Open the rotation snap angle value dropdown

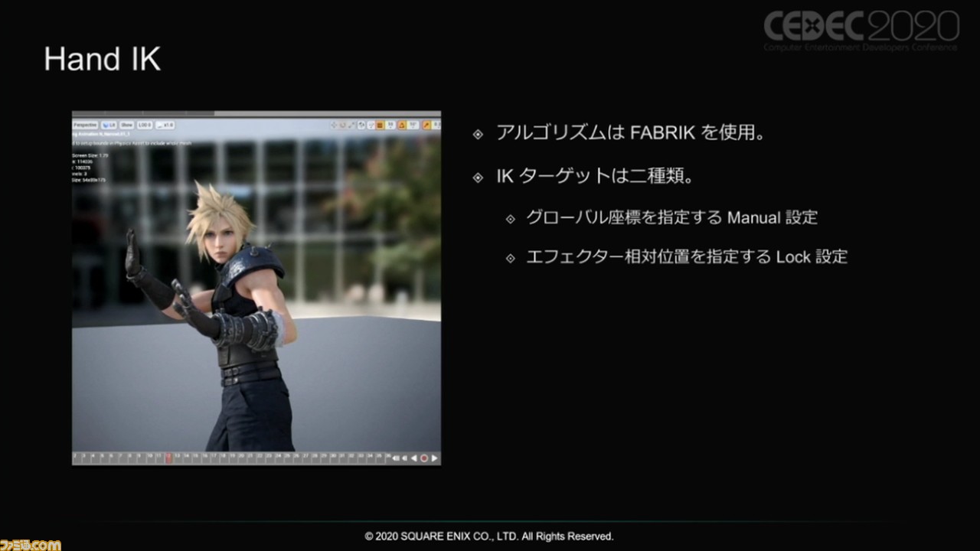[x=413, y=125]
